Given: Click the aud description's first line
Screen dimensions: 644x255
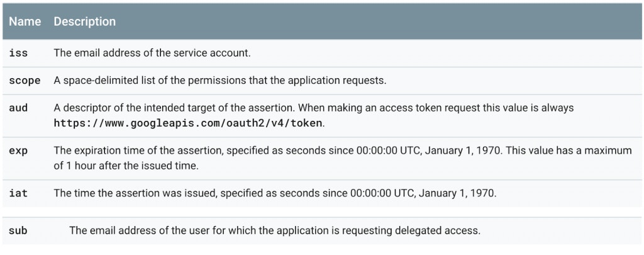Looking at the screenshot, I should 313,108.
